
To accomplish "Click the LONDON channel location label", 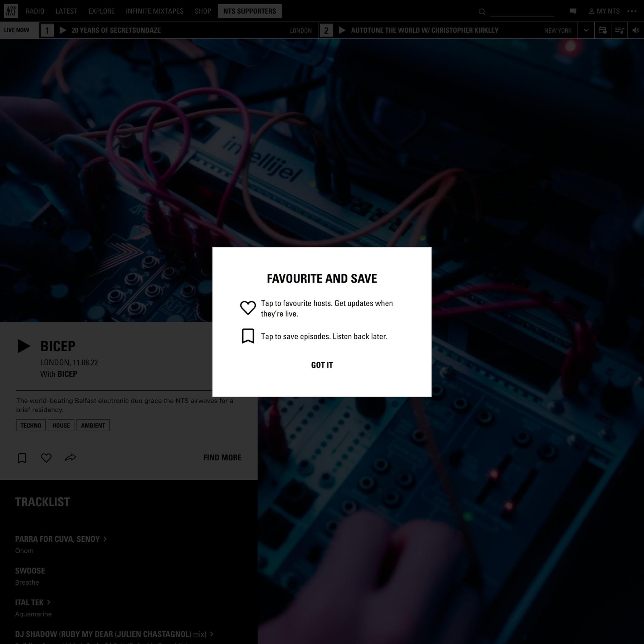I will 301,30.
